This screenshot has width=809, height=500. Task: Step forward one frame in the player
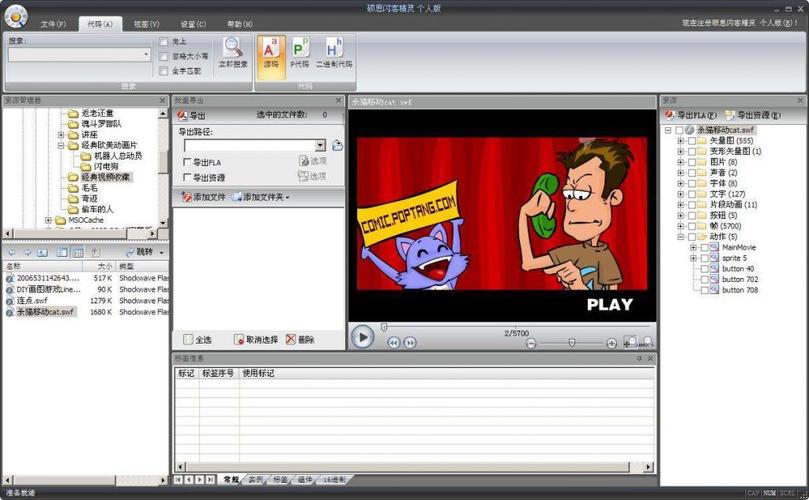(410, 343)
